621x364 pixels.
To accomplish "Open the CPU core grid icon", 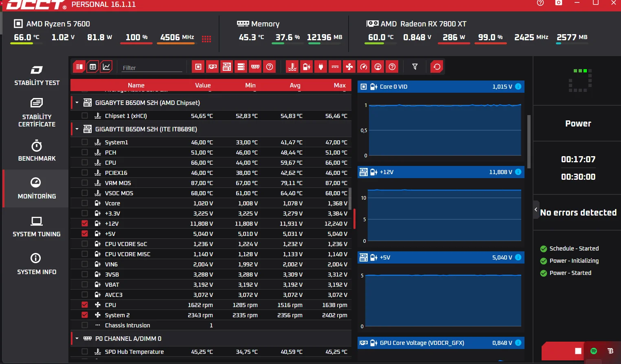I will coord(206,39).
